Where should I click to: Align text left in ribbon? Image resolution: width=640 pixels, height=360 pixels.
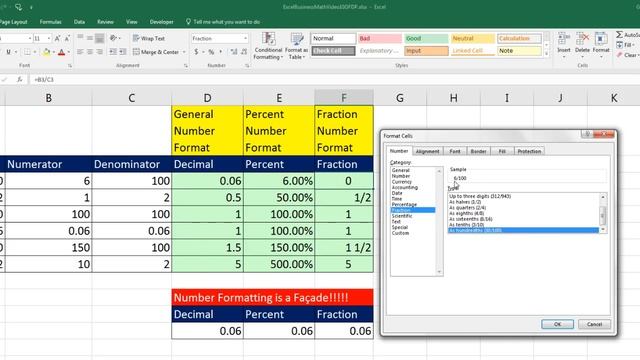[80, 52]
